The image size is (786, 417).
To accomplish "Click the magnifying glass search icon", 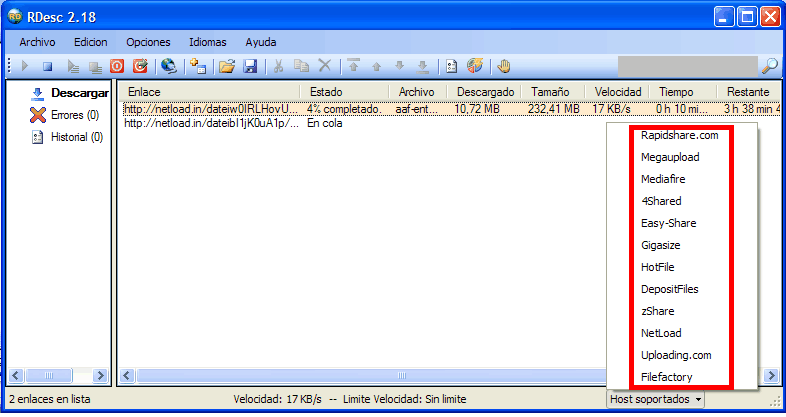I will point(770,66).
